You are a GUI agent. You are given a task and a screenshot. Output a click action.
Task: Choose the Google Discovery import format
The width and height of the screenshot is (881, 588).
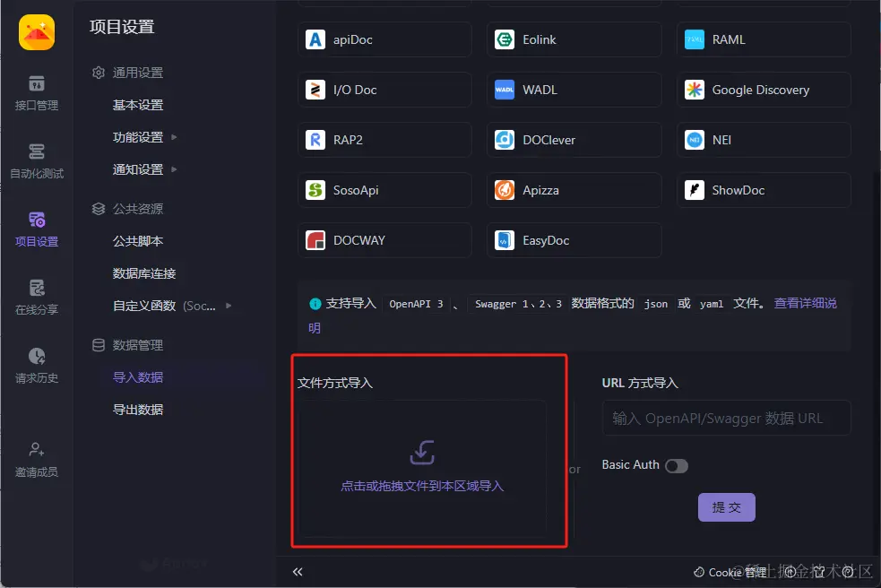[764, 90]
